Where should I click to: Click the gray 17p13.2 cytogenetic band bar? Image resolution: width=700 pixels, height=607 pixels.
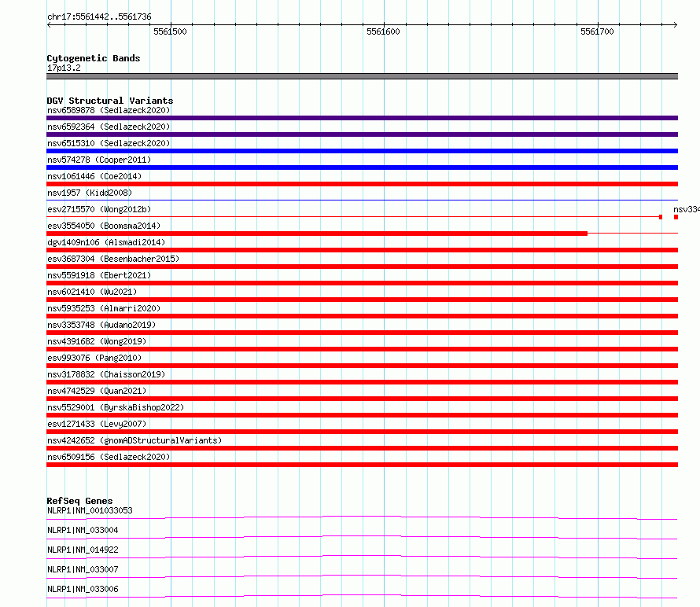362,76
